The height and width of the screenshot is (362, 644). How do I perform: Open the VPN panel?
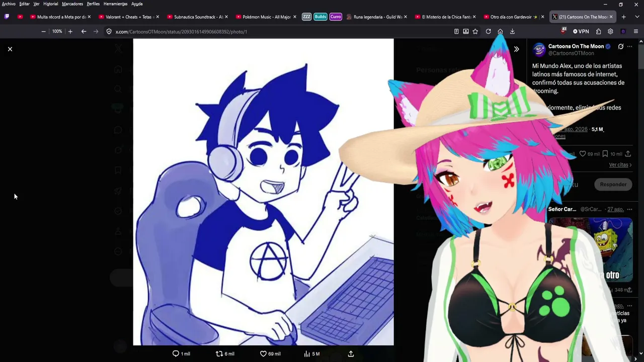pos(581,31)
